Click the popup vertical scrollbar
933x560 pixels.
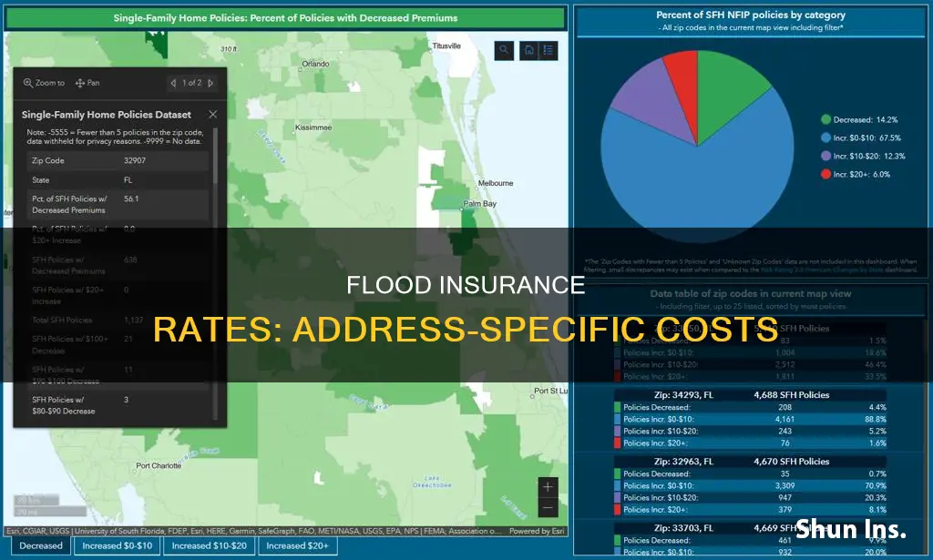pyautogui.click(x=215, y=156)
